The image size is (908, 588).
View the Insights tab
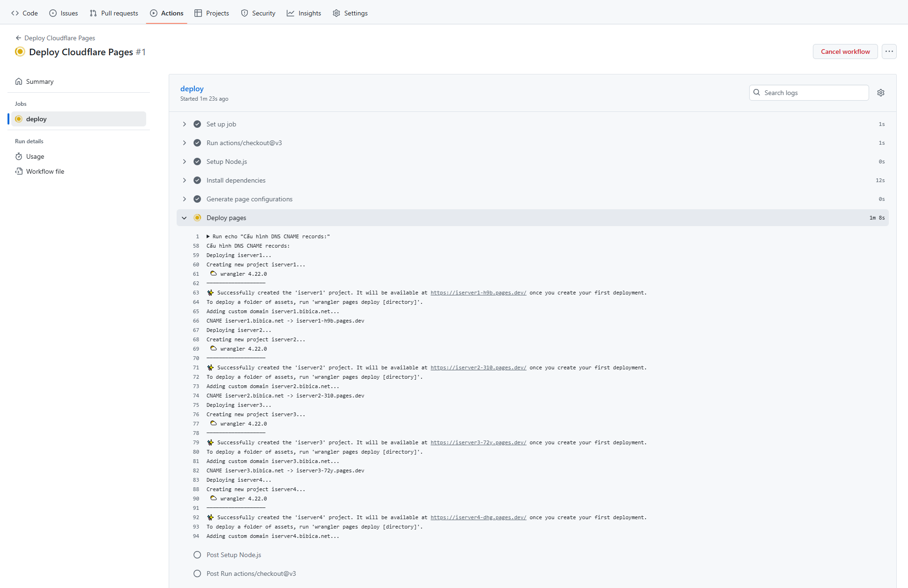[304, 13]
